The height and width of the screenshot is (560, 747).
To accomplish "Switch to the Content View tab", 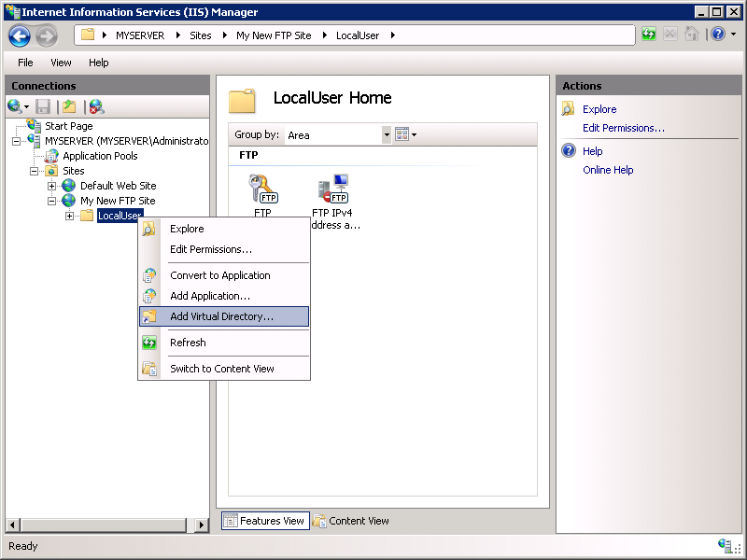I will 351,521.
